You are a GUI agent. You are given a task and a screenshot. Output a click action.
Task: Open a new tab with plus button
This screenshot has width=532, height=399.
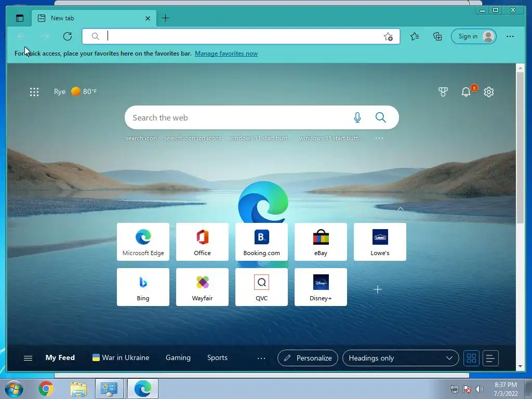(166, 18)
